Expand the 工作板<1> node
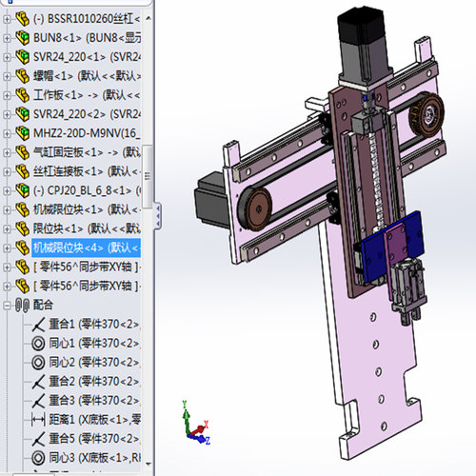This screenshot has width=476, height=476. (7, 95)
